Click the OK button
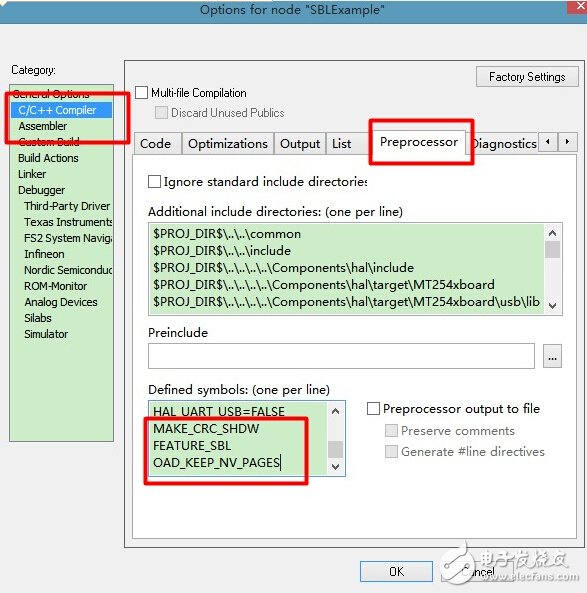The image size is (587, 593). tap(396, 571)
